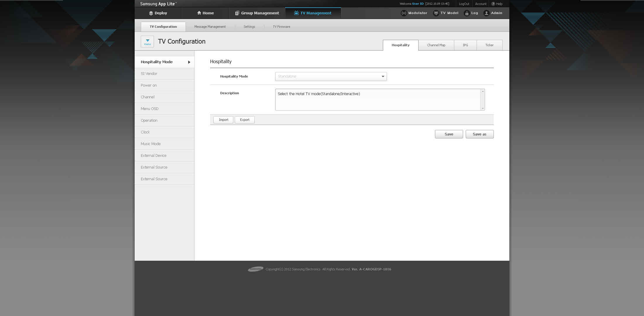Select the Hospitality tab
This screenshot has width=644, height=316.
point(400,45)
